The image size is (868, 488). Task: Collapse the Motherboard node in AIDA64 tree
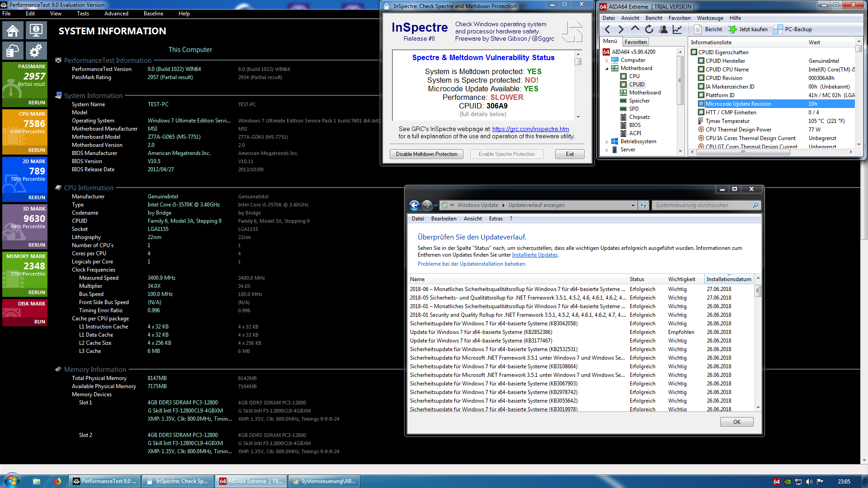coord(607,69)
